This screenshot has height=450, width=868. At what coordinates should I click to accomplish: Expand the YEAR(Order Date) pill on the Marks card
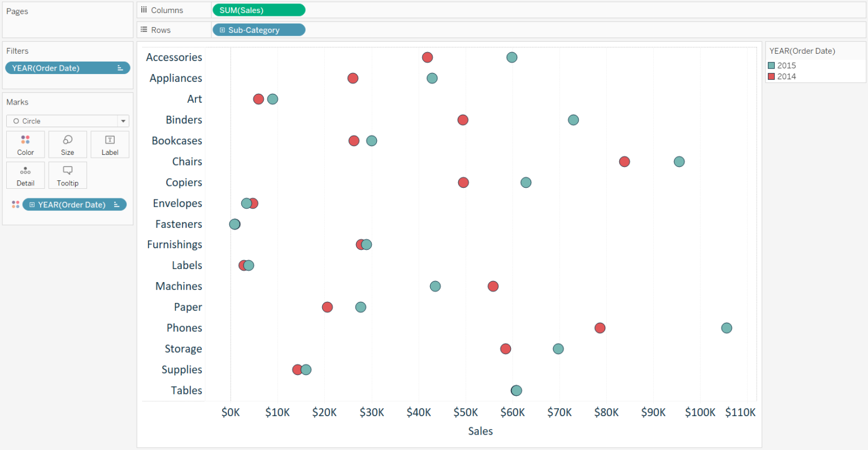[x=32, y=204]
